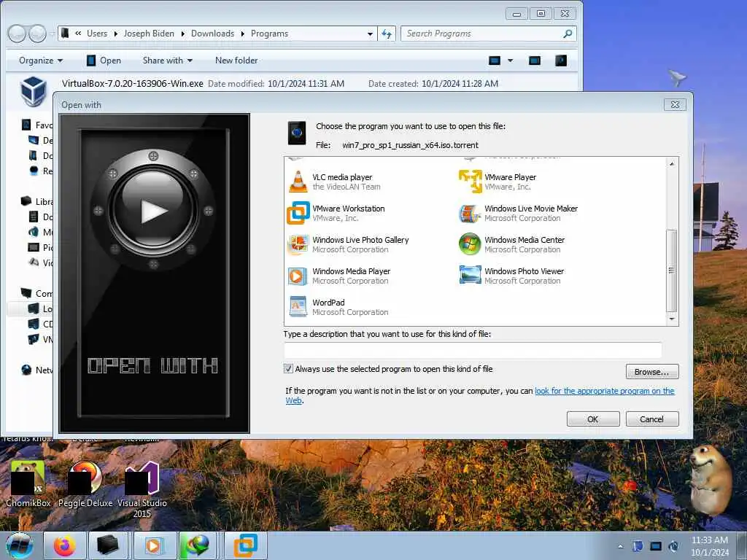The image size is (747, 560).
Task: Show hidden tray icons arrow
Action: click(620, 546)
